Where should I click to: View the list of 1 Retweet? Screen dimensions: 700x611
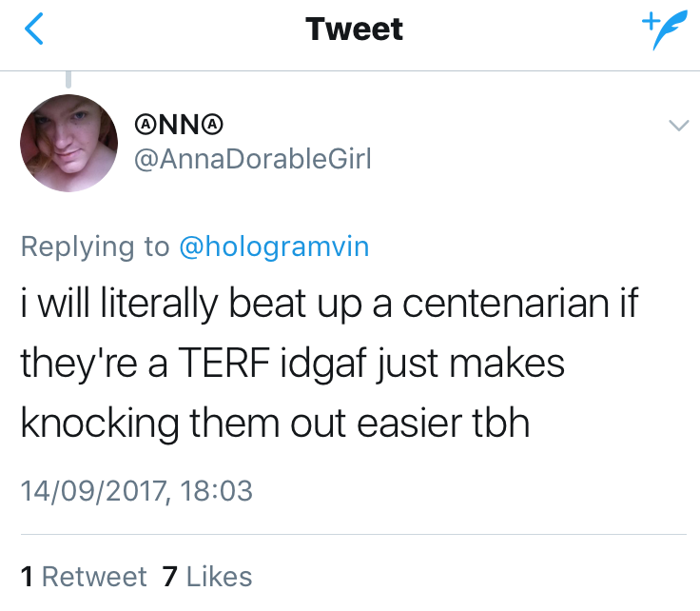84,577
